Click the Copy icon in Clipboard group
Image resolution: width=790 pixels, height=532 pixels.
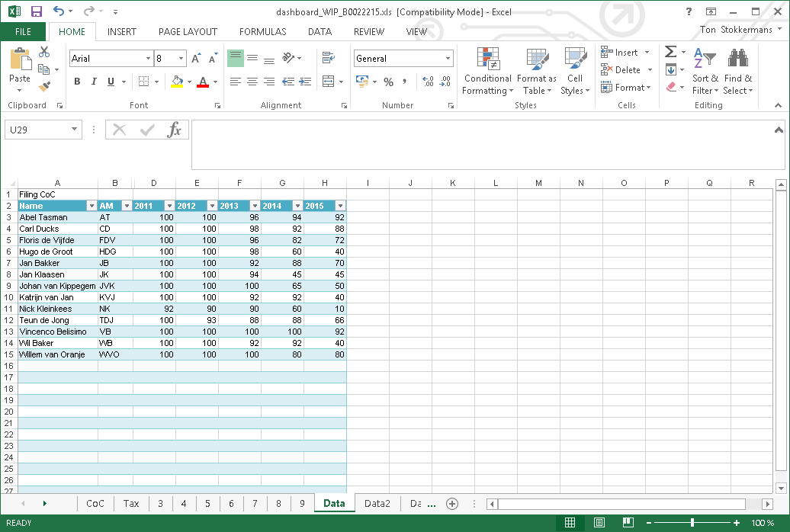[43, 69]
